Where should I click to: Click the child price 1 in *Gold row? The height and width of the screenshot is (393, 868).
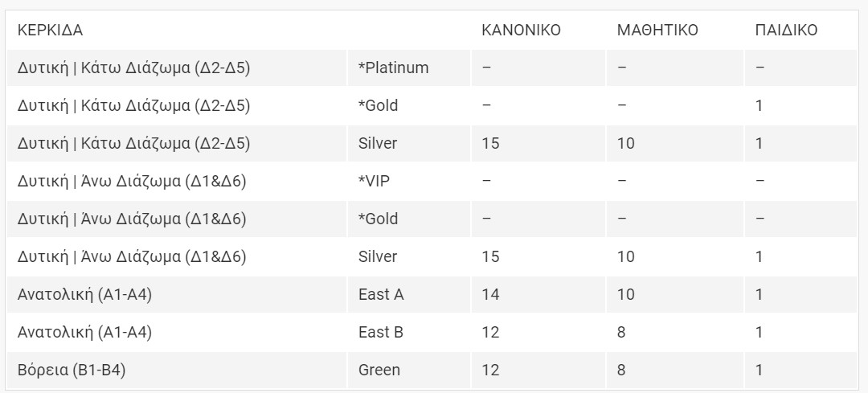point(759,105)
